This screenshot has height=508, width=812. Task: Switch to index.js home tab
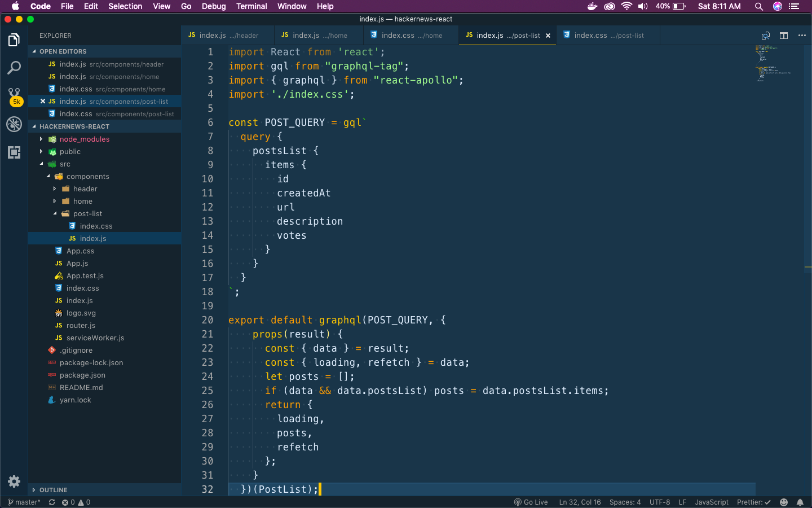coord(319,36)
